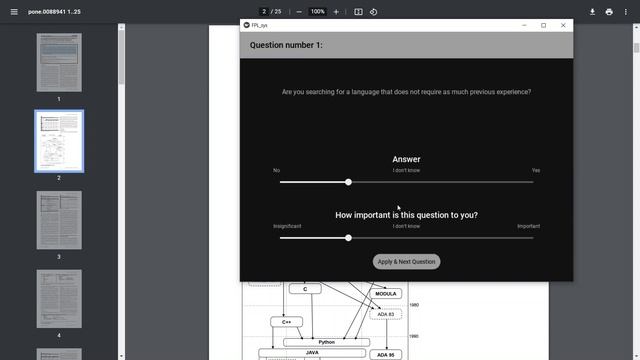Click the 'How important is this question' heading
This screenshot has height=360, width=640.
pos(406,215)
